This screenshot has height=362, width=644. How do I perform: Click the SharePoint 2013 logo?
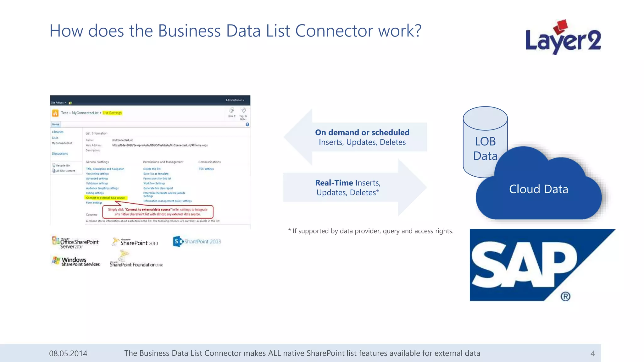197,241
